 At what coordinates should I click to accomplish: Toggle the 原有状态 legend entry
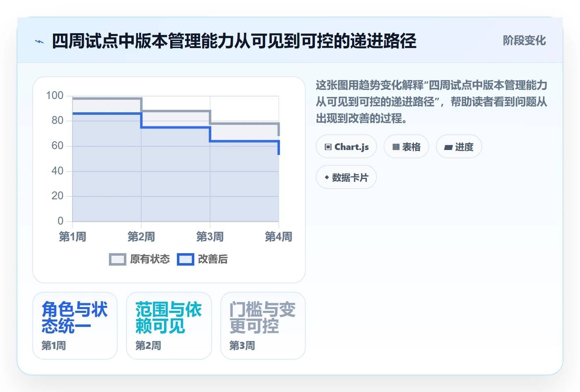pyautogui.click(x=139, y=259)
